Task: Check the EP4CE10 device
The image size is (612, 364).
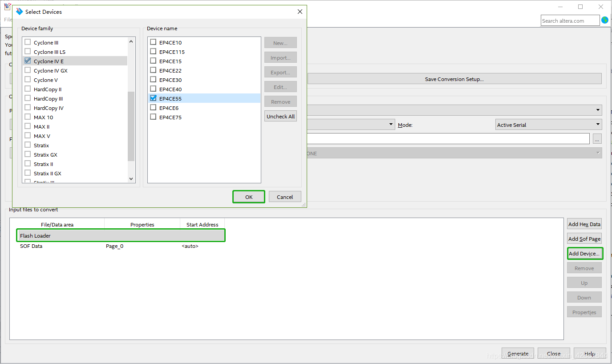Action: (153, 42)
